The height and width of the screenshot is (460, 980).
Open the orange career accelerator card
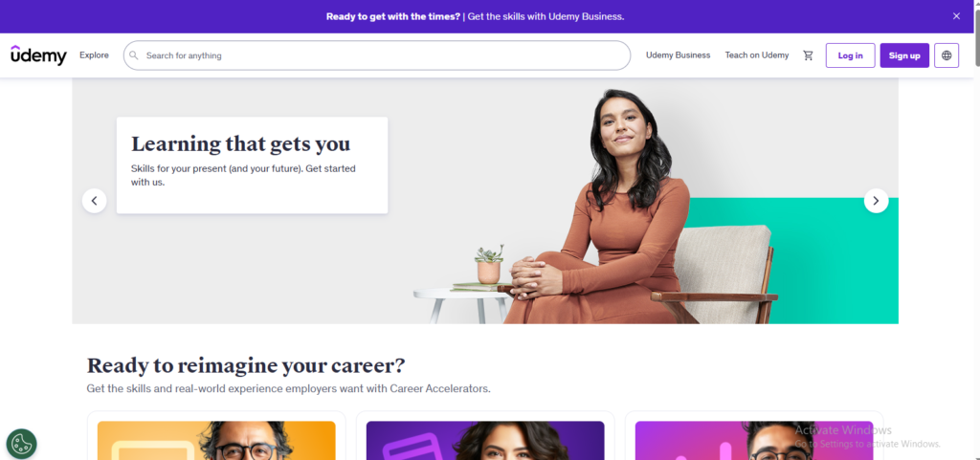(216, 436)
